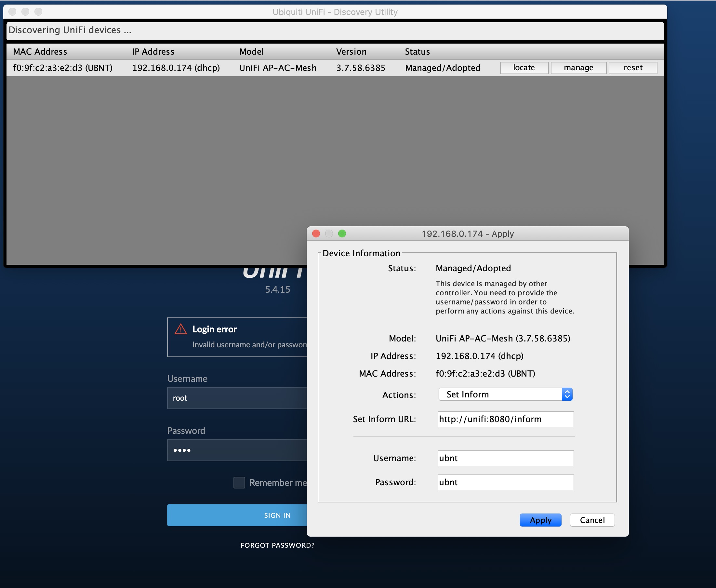
Task: Open the Actions dropdown showing Set Inform
Action: click(501, 394)
